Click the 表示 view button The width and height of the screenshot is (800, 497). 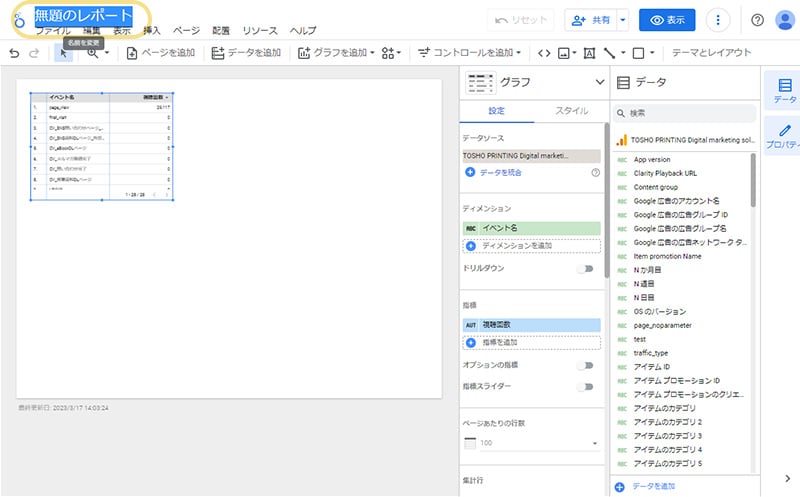pyautogui.click(x=667, y=20)
